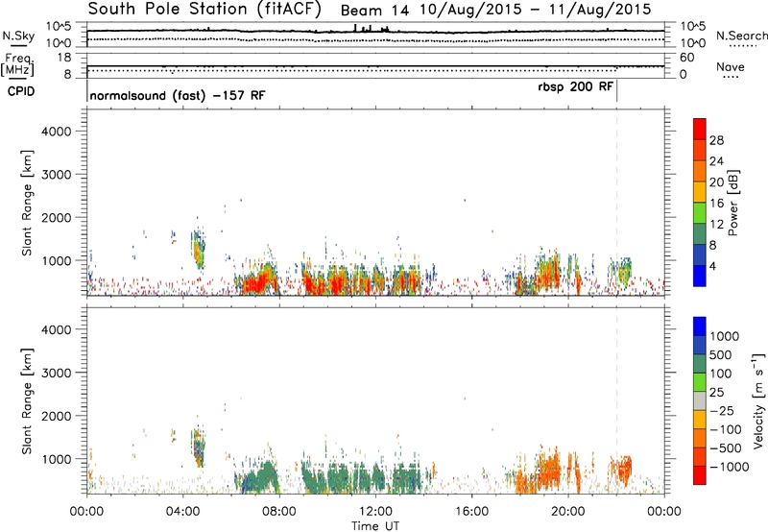Click the '28' tick on the Power colorbar
This screenshot has width=768, height=532.
pyautogui.click(x=716, y=140)
